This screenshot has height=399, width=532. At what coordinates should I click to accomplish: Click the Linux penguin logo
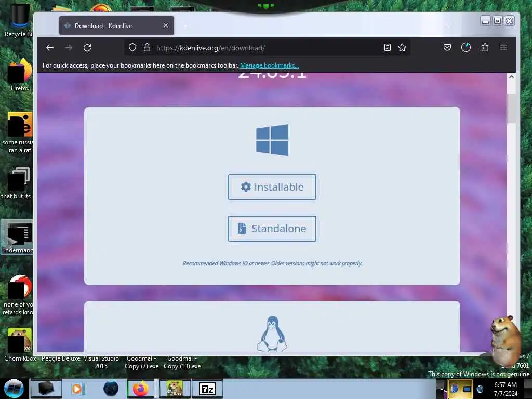(x=272, y=334)
